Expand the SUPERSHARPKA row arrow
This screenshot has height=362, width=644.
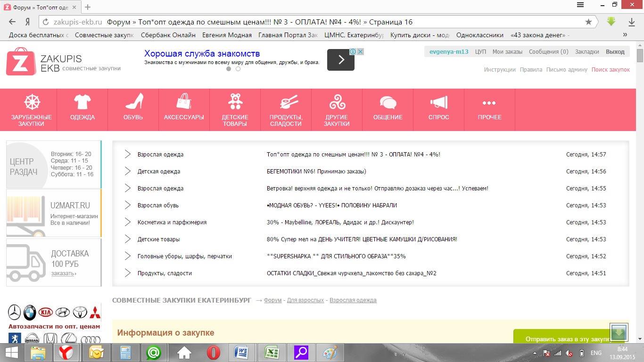127,256
